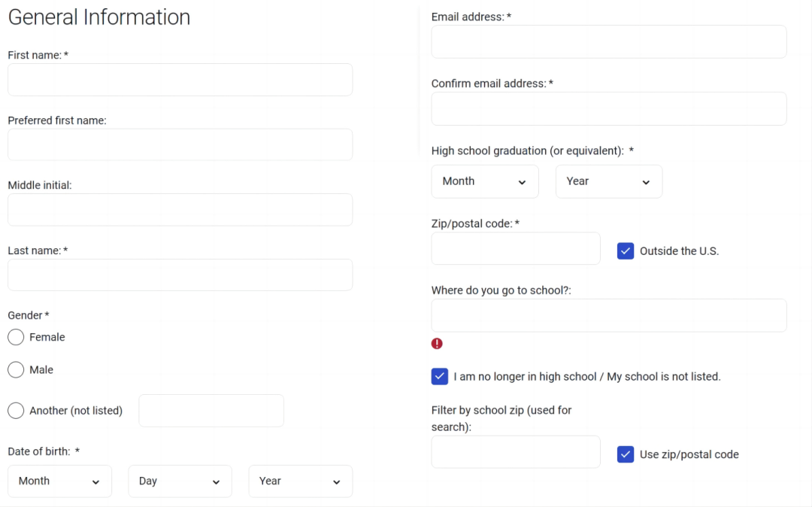Expand the high school graduation Year dropdown
This screenshot has height=507, width=812.
click(x=608, y=181)
